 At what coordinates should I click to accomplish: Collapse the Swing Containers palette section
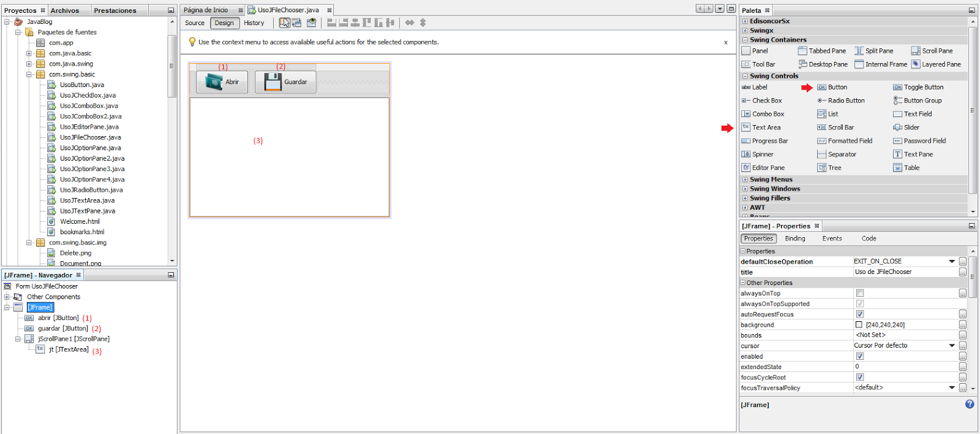tap(745, 40)
